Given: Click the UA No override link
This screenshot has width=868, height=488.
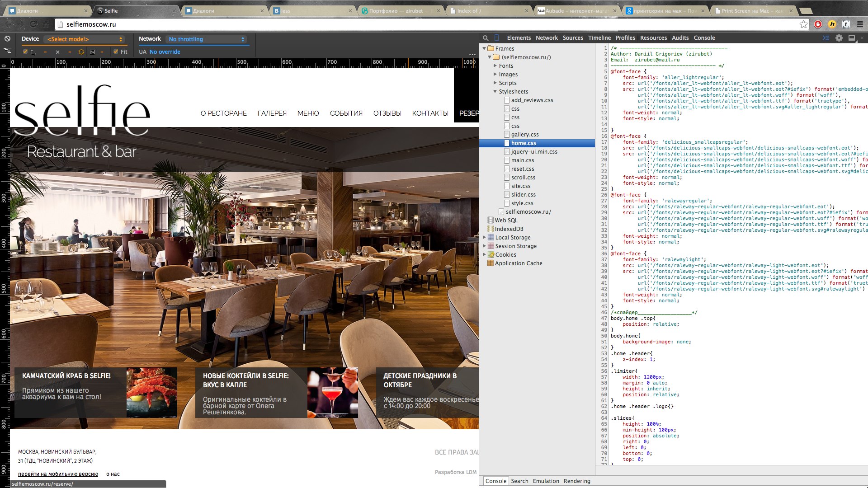Looking at the screenshot, I should [165, 52].
